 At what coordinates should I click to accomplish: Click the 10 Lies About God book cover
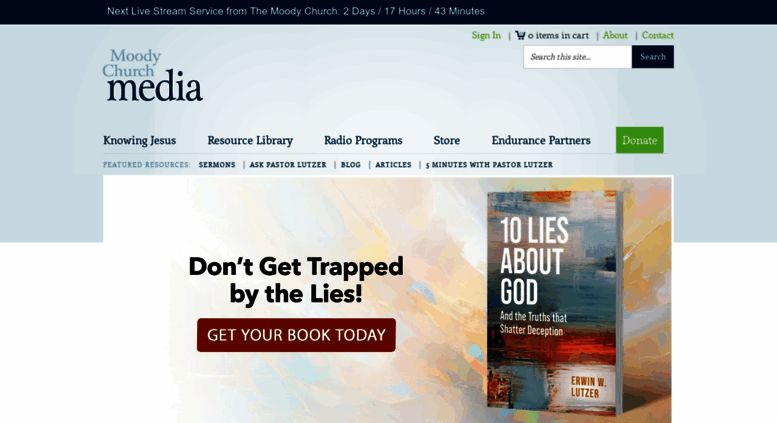click(x=555, y=303)
